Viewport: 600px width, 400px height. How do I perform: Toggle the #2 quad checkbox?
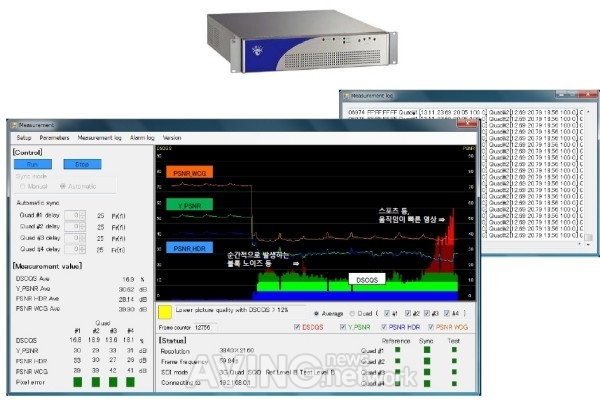point(408,313)
